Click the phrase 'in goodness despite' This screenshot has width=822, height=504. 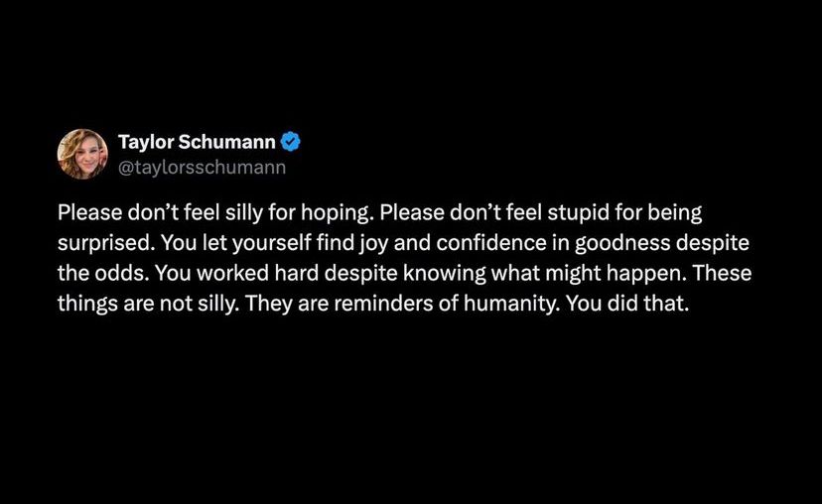650,243
